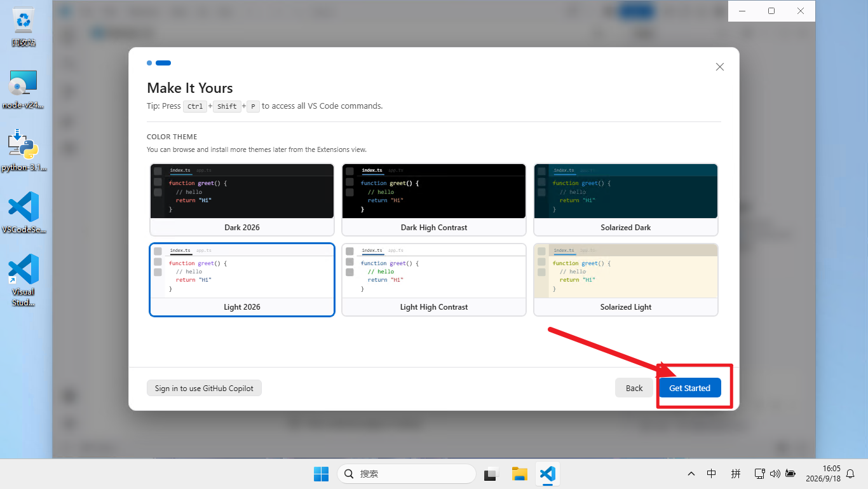Close the Make It Yours dialog

pyautogui.click(x=720, y=67)
